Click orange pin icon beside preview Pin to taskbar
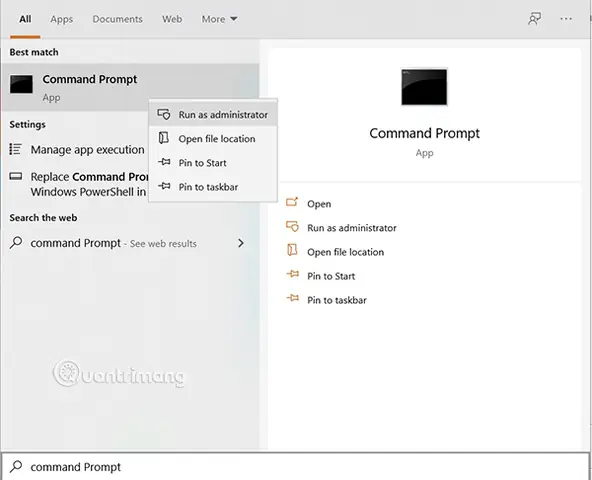The image size is (592, 480). [293, 298]
